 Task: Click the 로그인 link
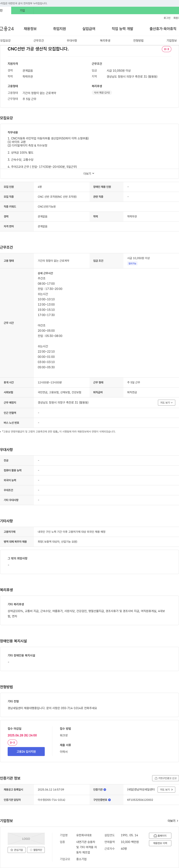point(167,18)
